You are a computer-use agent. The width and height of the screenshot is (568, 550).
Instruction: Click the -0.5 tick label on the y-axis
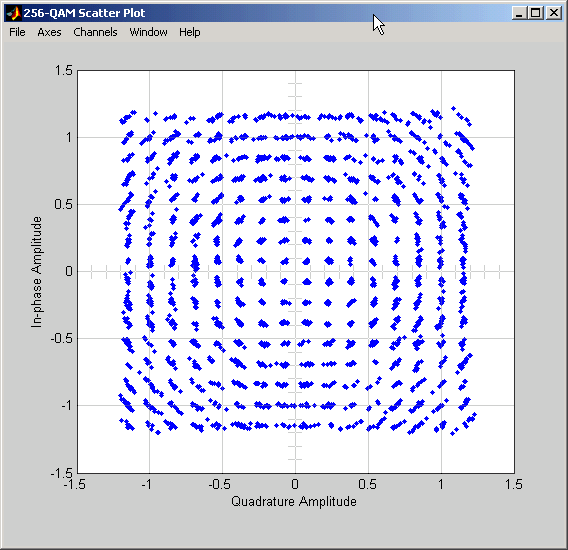pyautogui.click(x=62, y=338)
